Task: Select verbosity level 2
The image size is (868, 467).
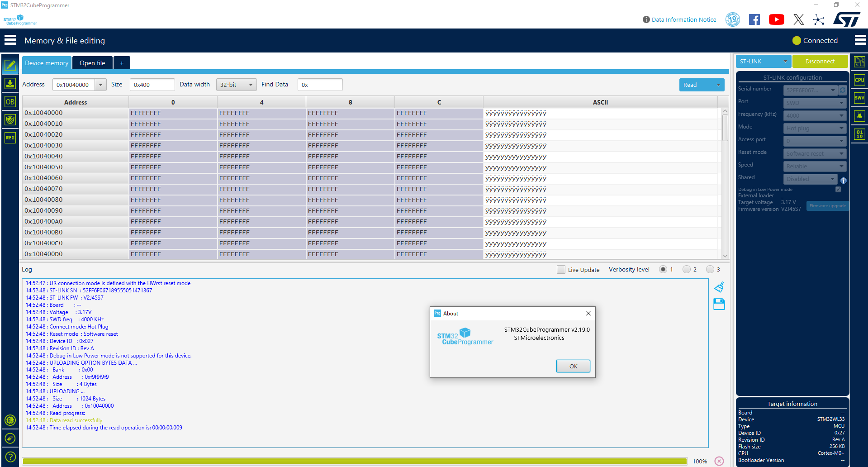Action: (x=687, y=269)
